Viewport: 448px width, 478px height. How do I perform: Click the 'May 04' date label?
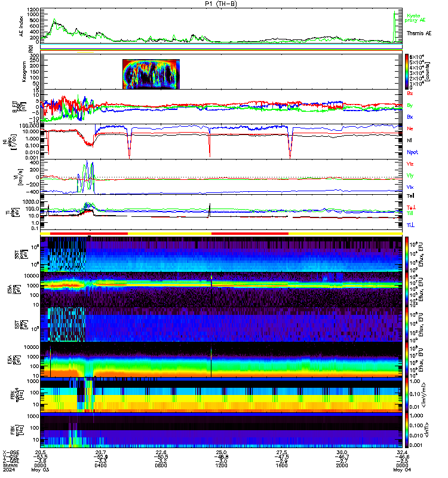[x=402, y=470]
